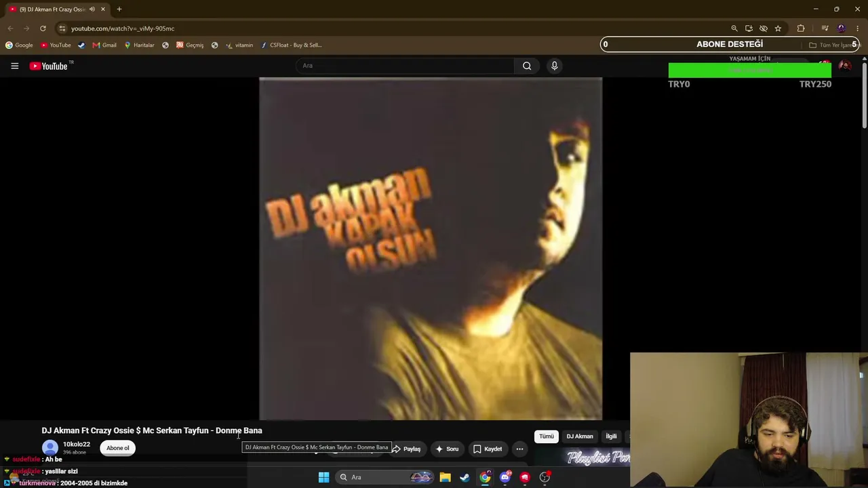Screen dimensions: 868x488
Task: Close the DJ Akman YouTube tab
Action: [x=103, y=9]
